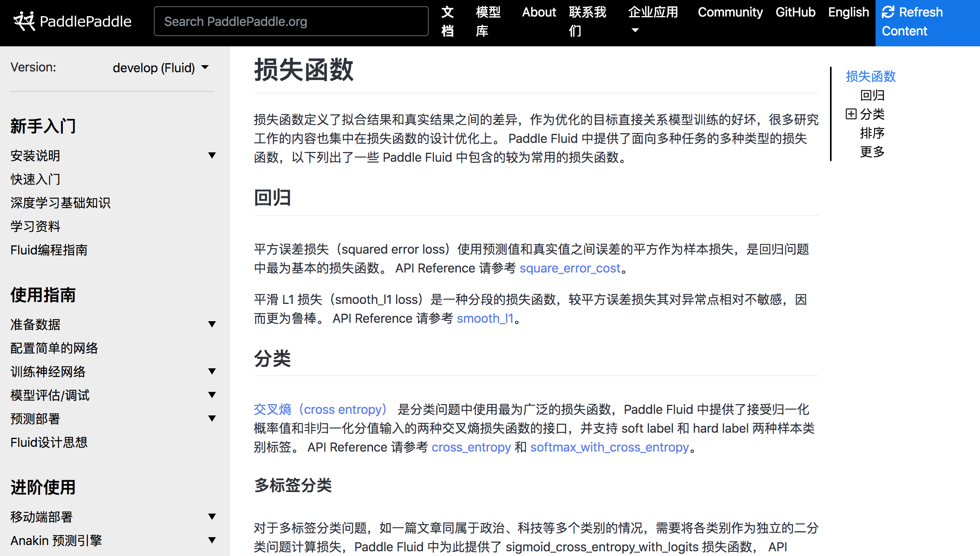Expand the 分类 plus icon in table of contents
The height and width of the screenshot is (556, 980).
pyautogui.click(x=851, y=114)
